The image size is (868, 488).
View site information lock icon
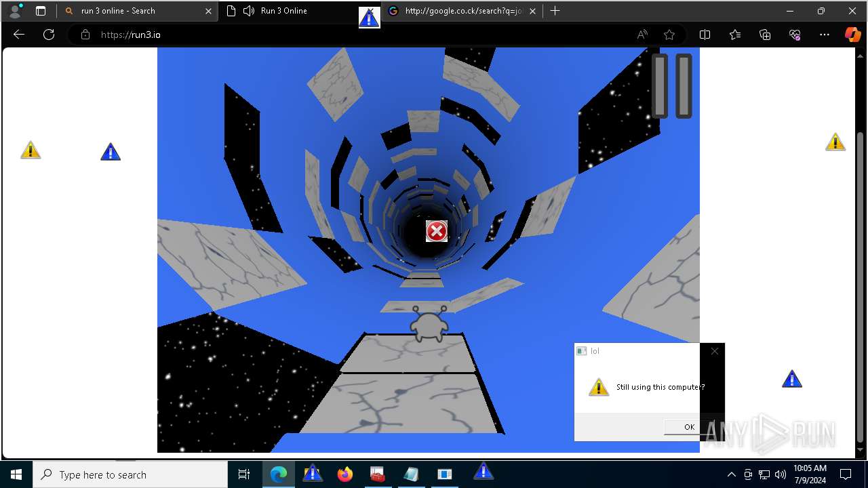point(85,35)
